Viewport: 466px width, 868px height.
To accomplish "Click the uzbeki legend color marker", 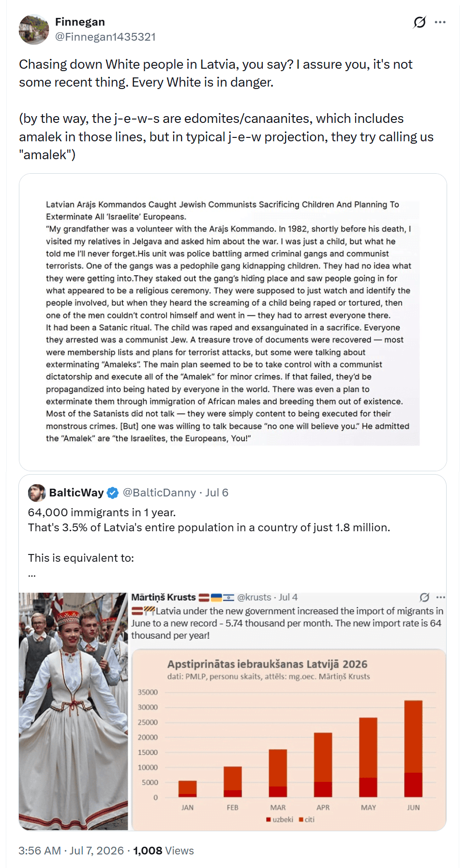I will coord(269,820).
